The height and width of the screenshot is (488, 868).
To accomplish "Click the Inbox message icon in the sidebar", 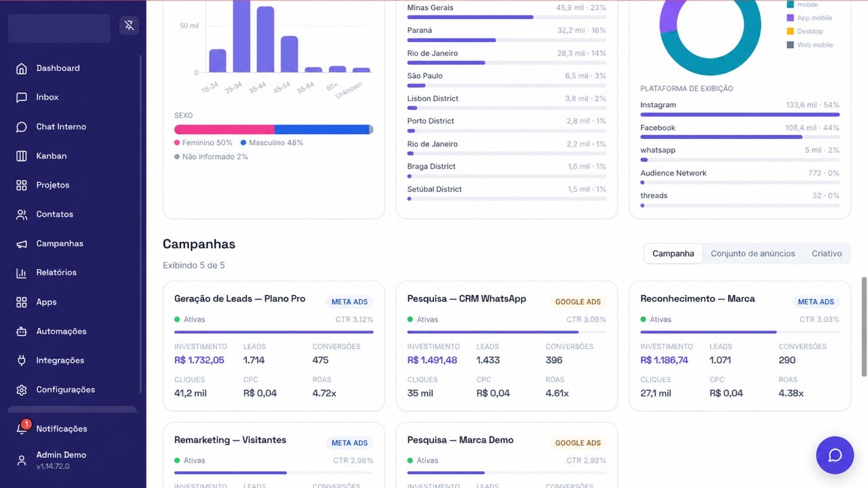I will [x=22, y=98].
